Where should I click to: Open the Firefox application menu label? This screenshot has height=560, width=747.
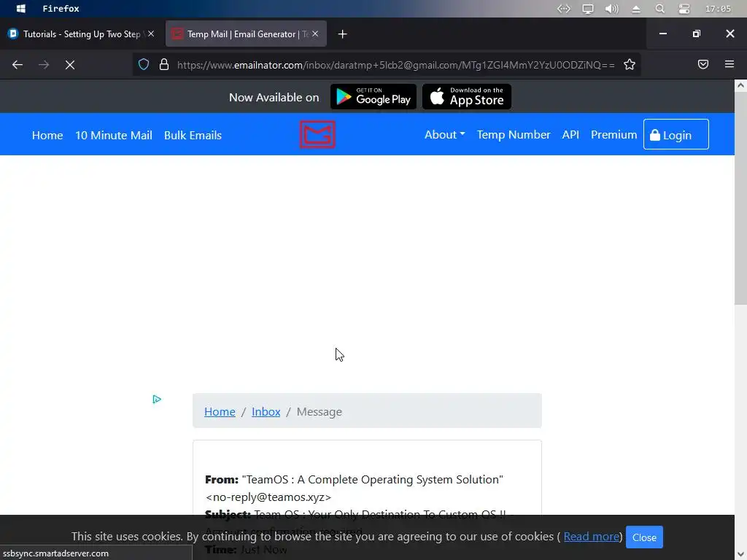[61, 9]
